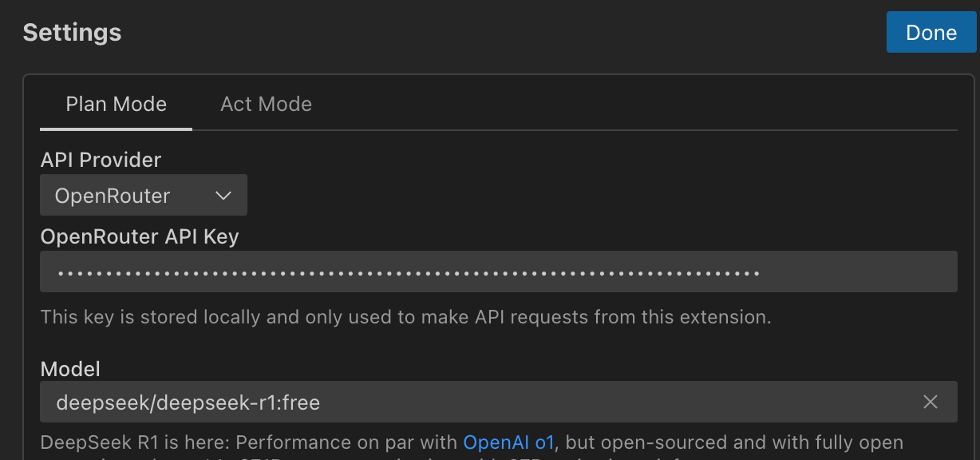The width and height of the screenshot is (980, 460).
Task: Click the Done button
Action: pos(931,33)
